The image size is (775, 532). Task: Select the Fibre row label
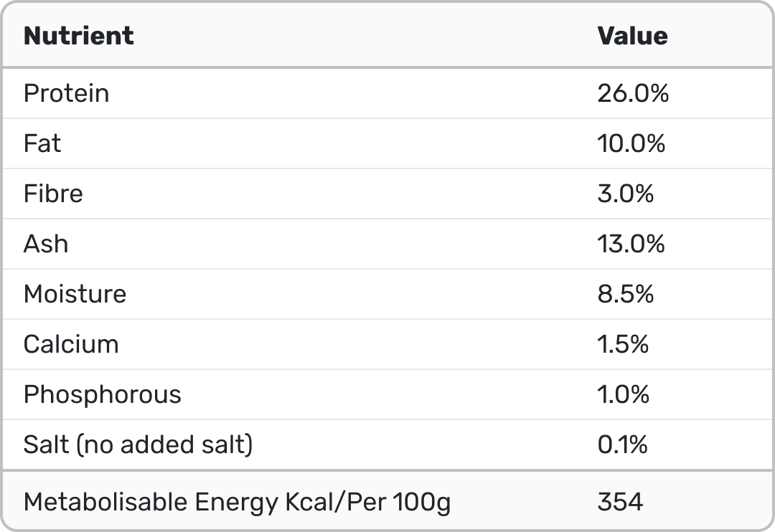53,194
